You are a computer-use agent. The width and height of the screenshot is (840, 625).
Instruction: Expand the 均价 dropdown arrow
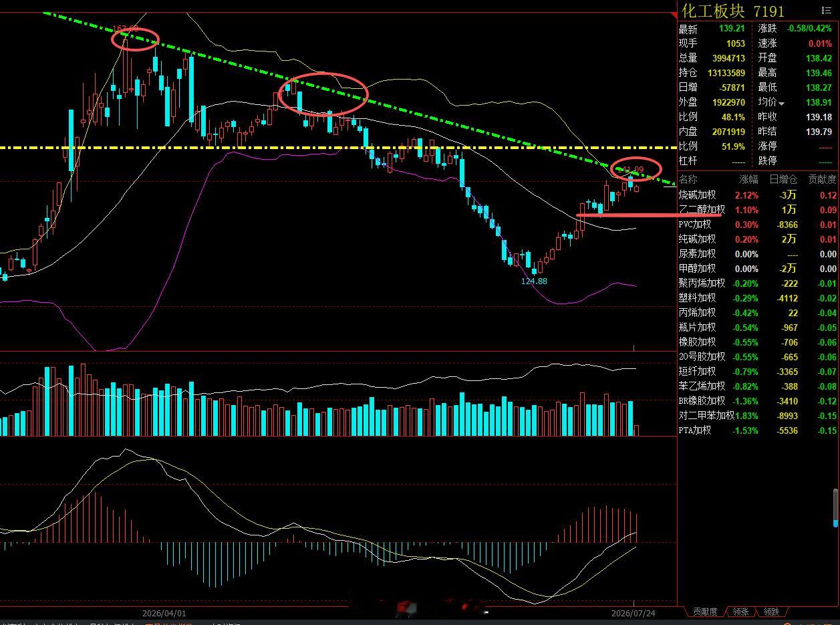click(x=781, y=104)
